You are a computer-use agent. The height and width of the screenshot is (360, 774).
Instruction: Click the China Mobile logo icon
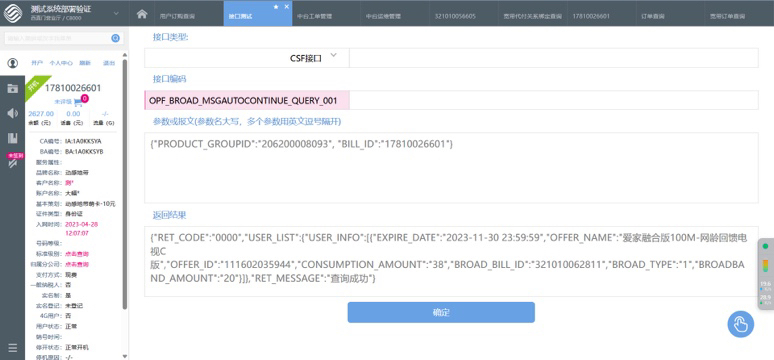point(13,13)
